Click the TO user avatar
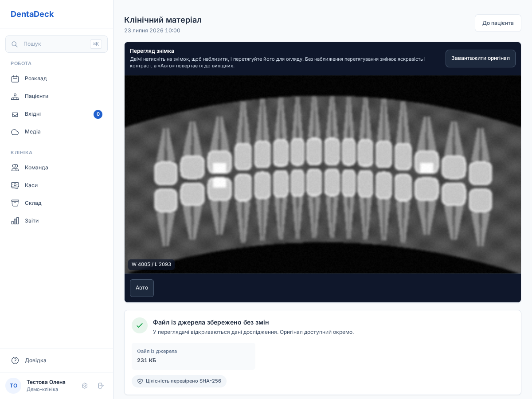Screen dimensions: 532x399 point(13,386)
